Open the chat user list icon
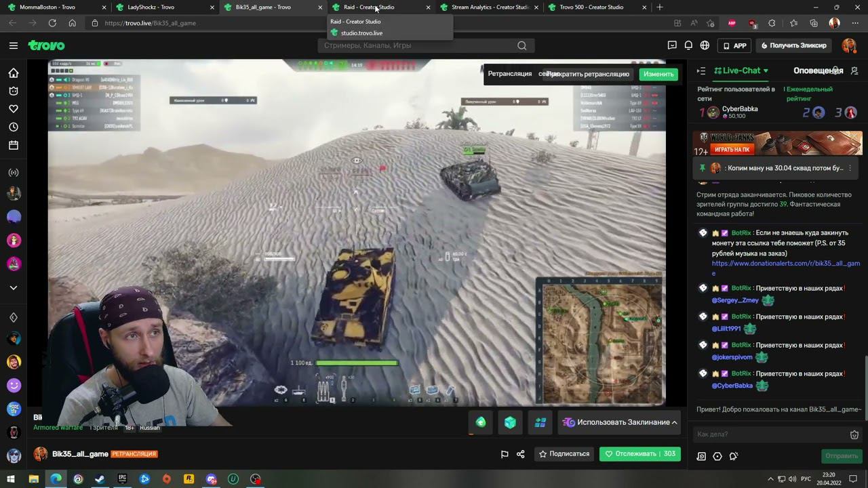The image size is (868, 488). click(854, 70)
